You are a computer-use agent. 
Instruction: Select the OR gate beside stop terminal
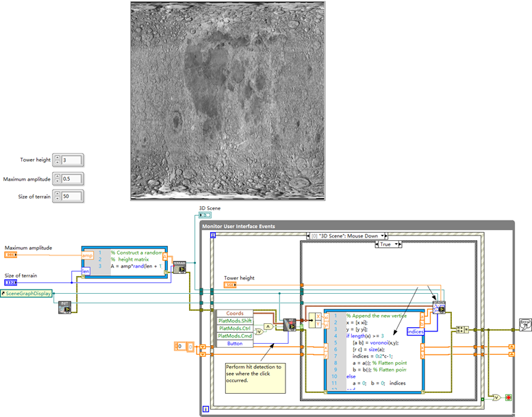(x=497, y=397)
